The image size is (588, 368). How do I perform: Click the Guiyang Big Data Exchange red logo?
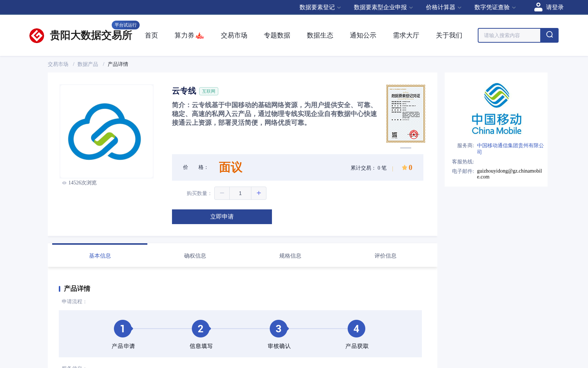click(37, 36)
